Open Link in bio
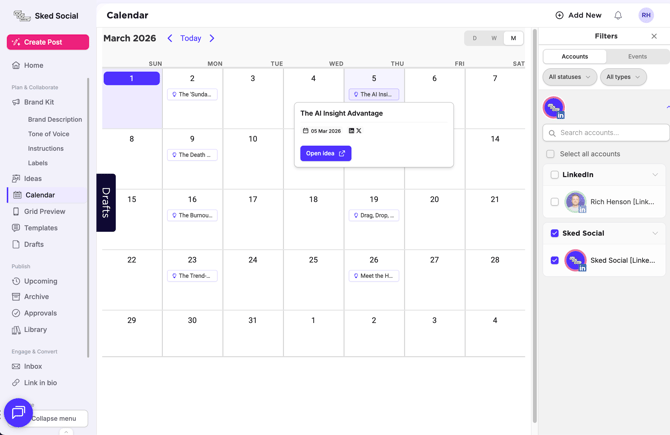 click(34, 382)
